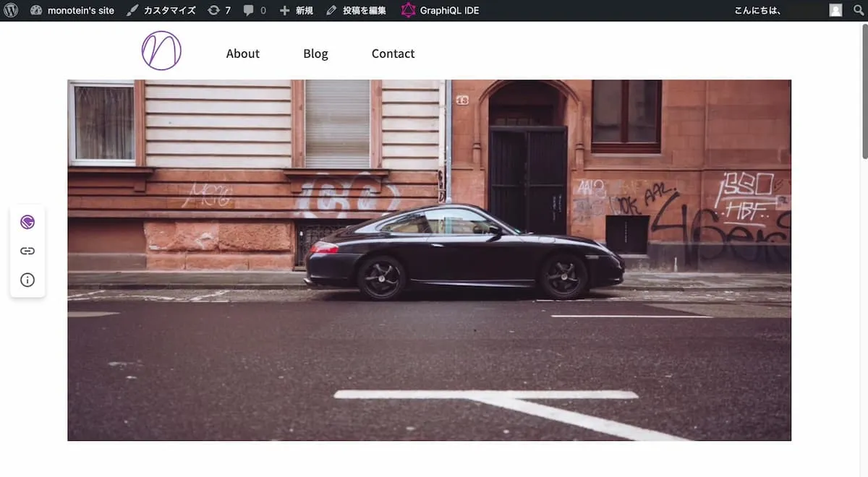
Task: Open the Blog menu link
Action: [x=315, y=53]
